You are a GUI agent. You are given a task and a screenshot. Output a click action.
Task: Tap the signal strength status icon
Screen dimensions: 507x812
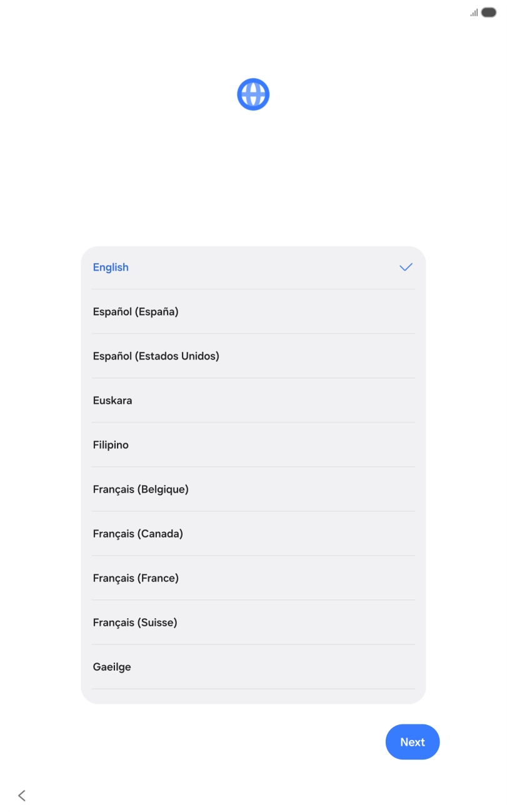[474, 13]
